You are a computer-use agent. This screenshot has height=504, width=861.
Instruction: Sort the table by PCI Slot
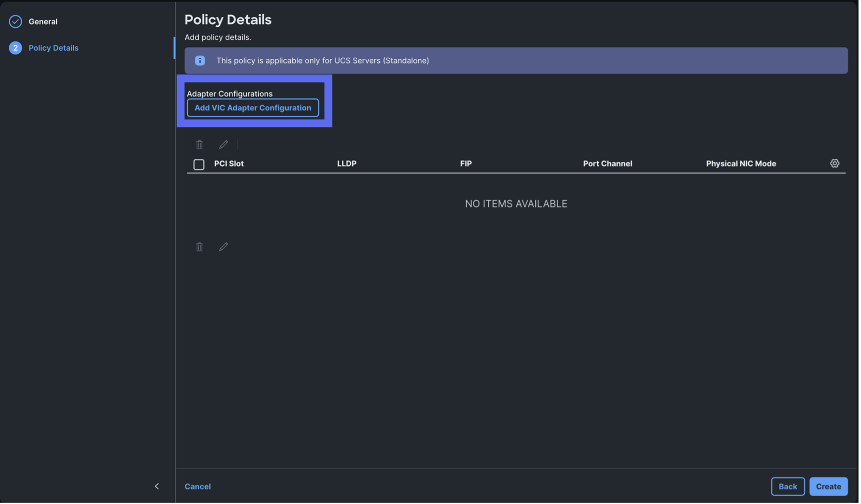pos(229,163)
